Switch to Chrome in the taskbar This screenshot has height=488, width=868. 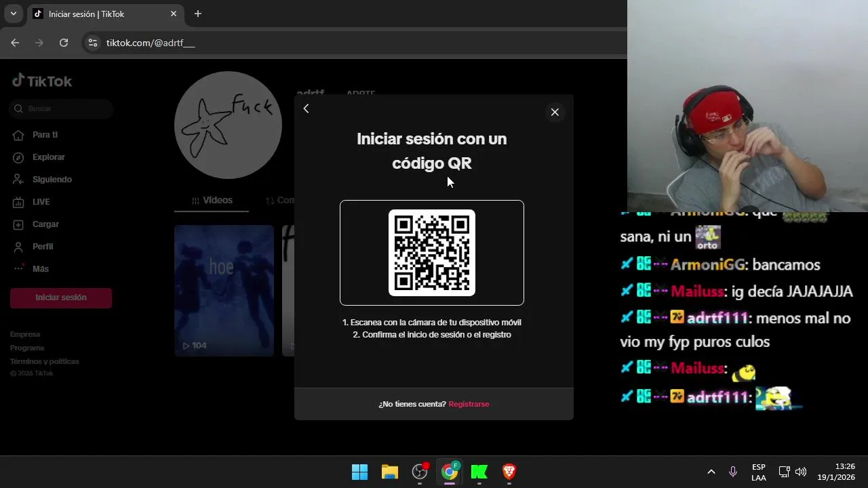450,472
